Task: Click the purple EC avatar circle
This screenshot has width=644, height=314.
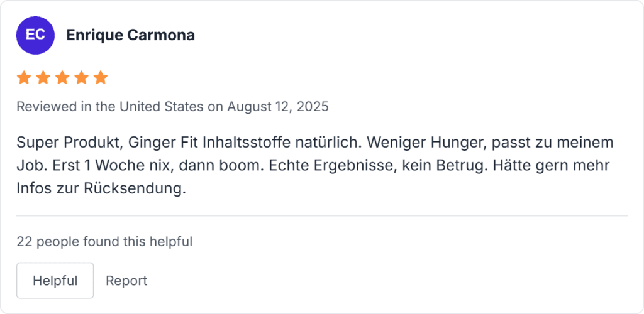Action: (35, 35)
